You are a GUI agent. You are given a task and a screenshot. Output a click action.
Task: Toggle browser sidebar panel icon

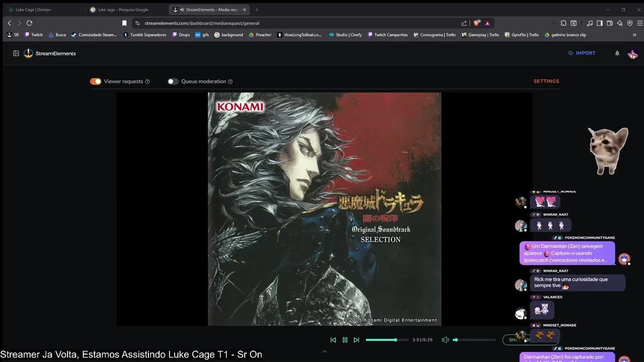pos(600,23)
